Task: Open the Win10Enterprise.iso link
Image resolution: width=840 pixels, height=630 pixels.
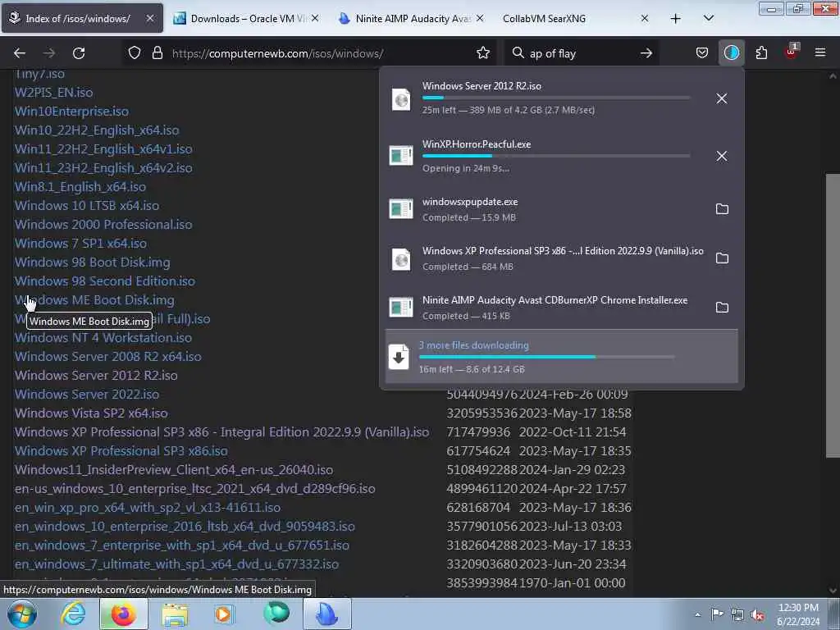Action: [x=71, y=112]
